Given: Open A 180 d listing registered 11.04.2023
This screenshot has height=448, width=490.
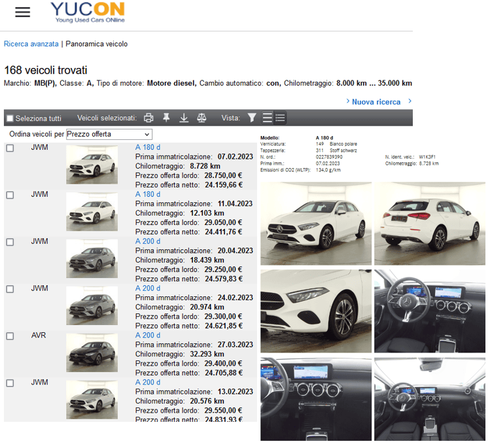Looking at the screenshot, I should 147,194.
